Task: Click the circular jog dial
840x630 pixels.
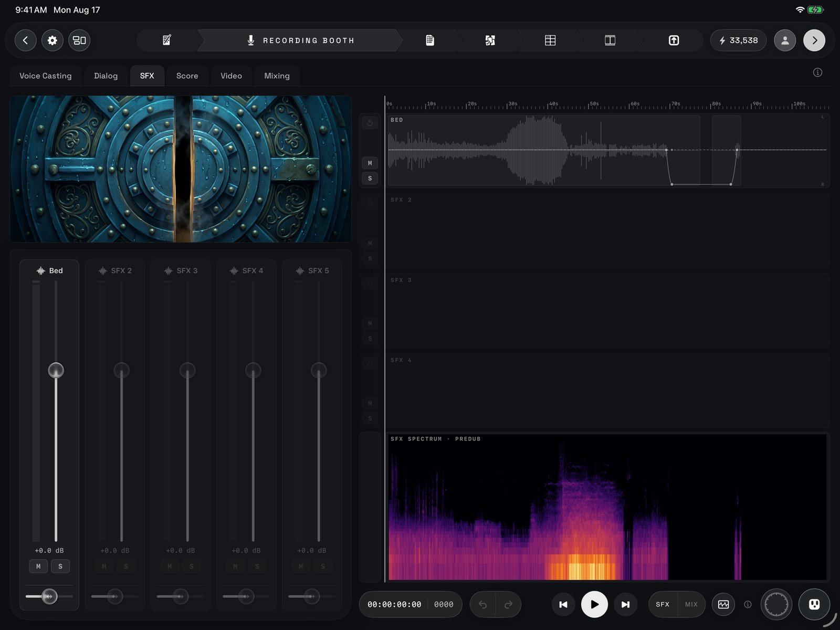Action: pos(776,605)
